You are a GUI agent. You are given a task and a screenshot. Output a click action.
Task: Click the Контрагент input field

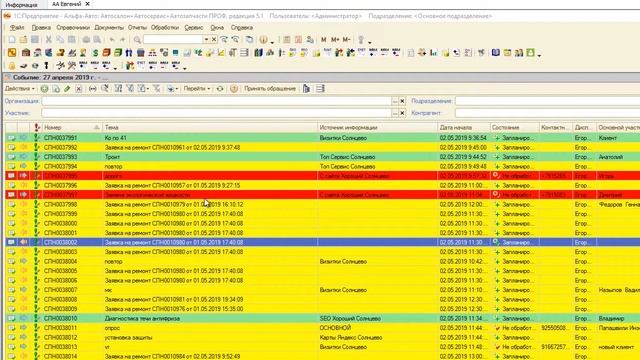547,113
